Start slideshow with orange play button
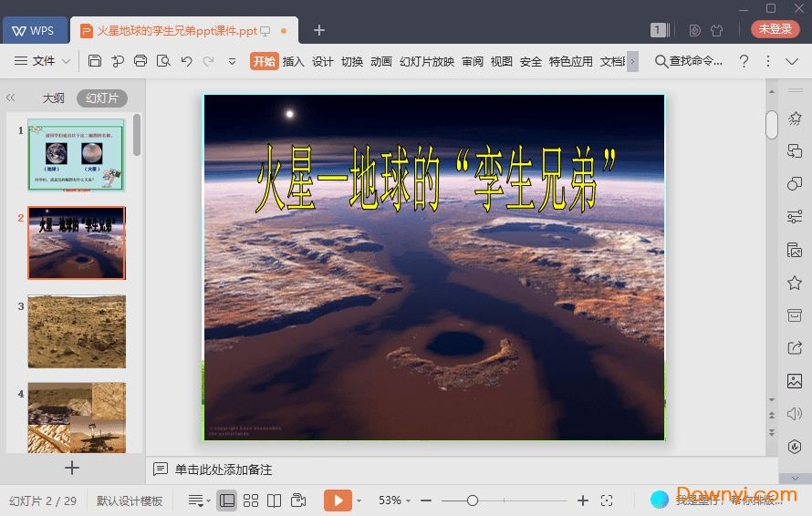This screenshot has width=812, height=516. 338,501
